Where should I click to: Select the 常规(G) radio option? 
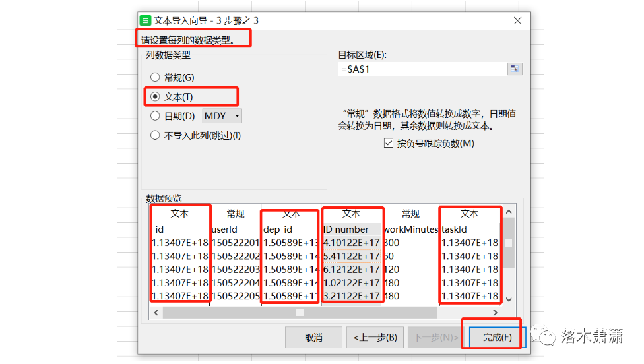point(172,78)
